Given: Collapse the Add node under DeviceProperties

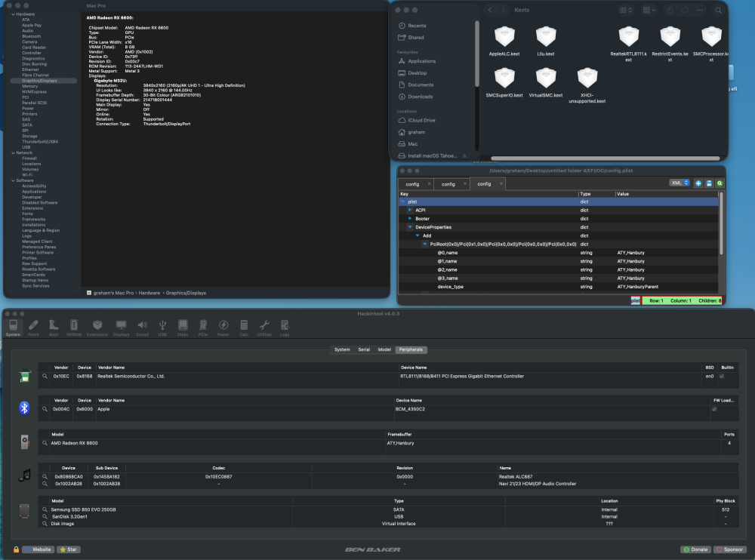Looking at the screenshot, I should pyautogui.click(x=418, y=235).
